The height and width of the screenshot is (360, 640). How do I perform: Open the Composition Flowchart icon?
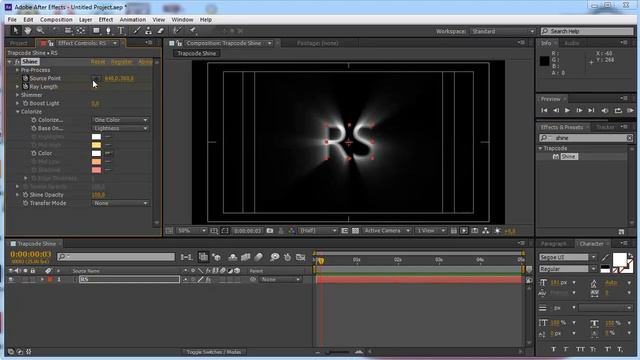pos(486,231)
